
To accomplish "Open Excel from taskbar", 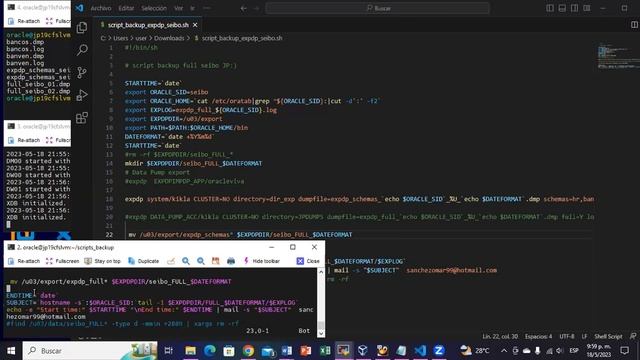I will (x=325, y=351).
